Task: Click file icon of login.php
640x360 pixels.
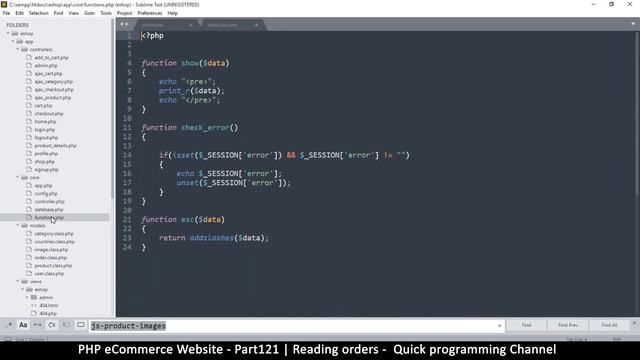Action: [29, 129]
